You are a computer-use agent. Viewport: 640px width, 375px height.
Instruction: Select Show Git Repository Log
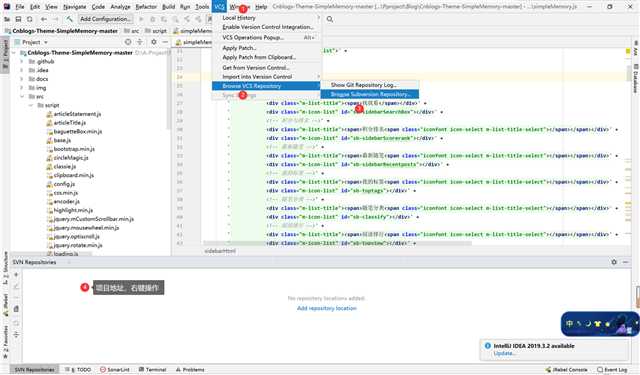coord(370,85)
